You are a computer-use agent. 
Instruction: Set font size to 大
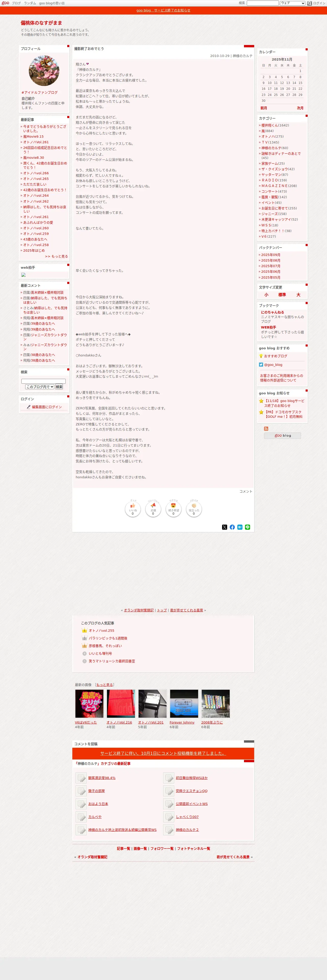[298, 295]
